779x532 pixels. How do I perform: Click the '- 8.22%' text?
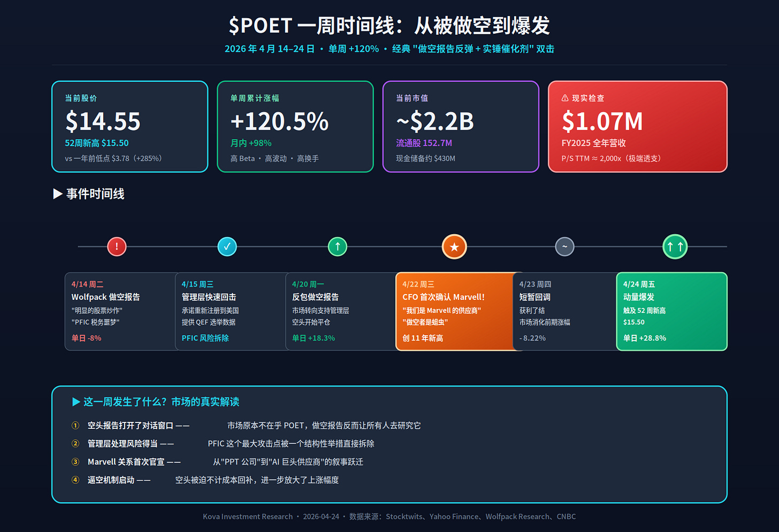click(x=533, y=338)
